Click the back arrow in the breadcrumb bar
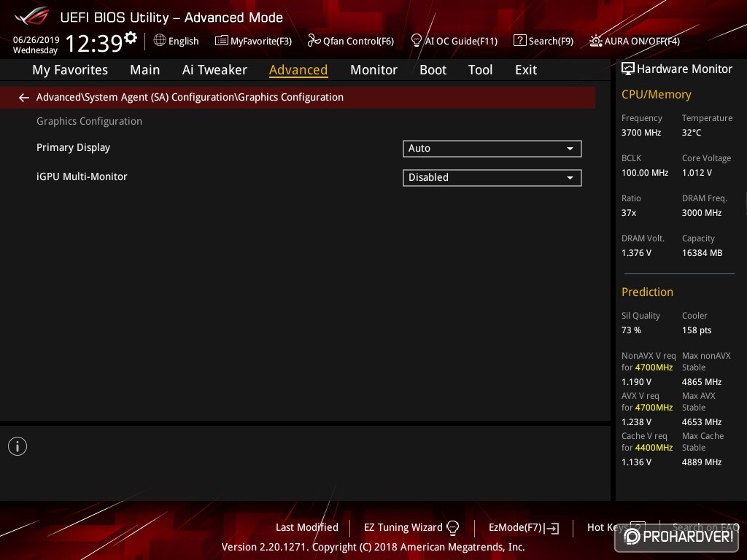 24,98
